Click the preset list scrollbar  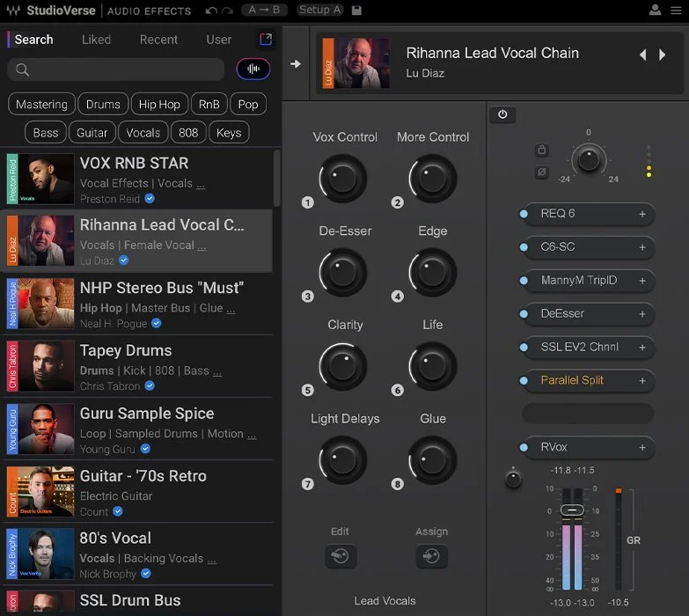tap(276, 178)
